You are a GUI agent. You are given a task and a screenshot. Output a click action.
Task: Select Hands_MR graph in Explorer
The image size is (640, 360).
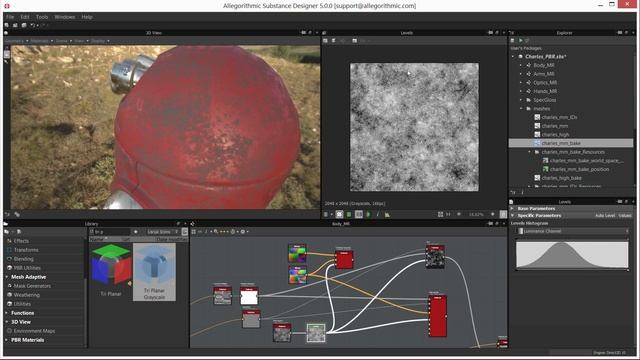545,91
